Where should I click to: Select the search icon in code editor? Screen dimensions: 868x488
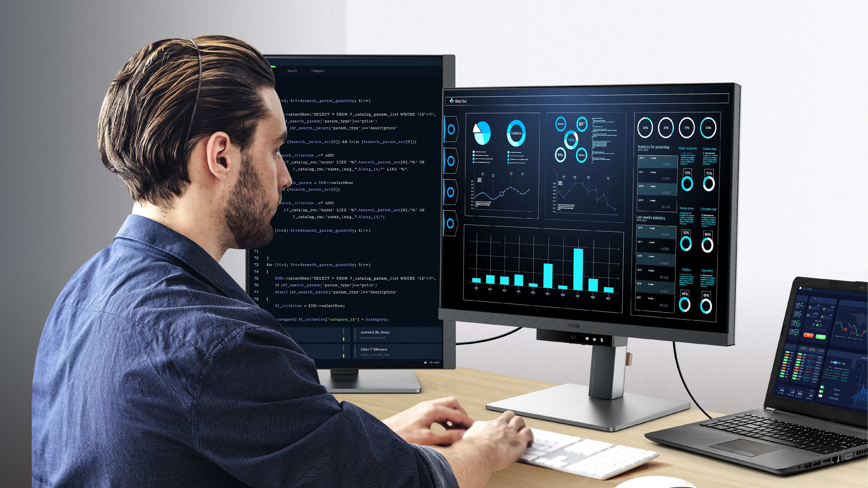pyautogui.click(x=292, y=70)
